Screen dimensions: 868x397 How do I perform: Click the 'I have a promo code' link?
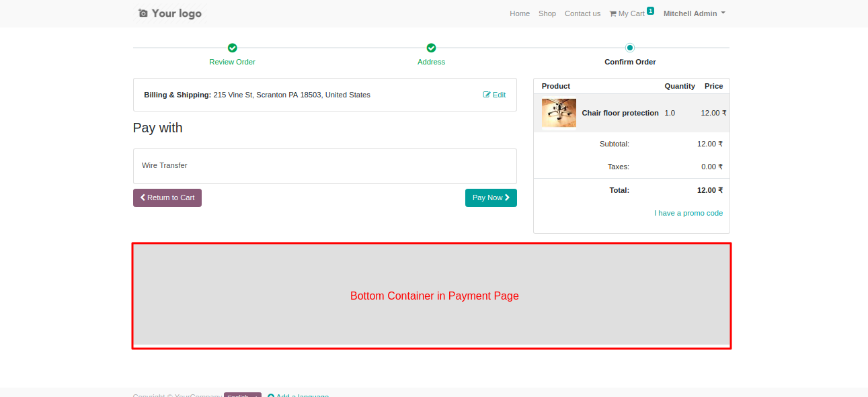(688, 213)
